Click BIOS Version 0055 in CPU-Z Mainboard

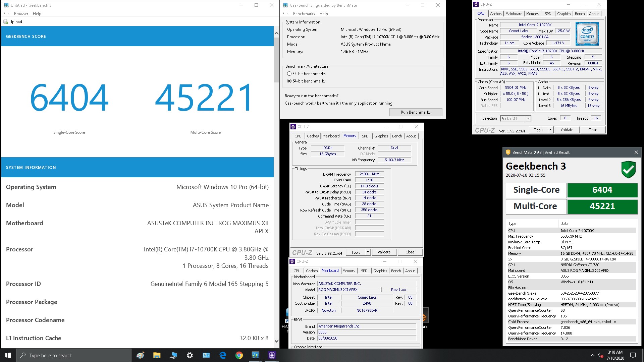pyautogui.click(x=367, y=332)
